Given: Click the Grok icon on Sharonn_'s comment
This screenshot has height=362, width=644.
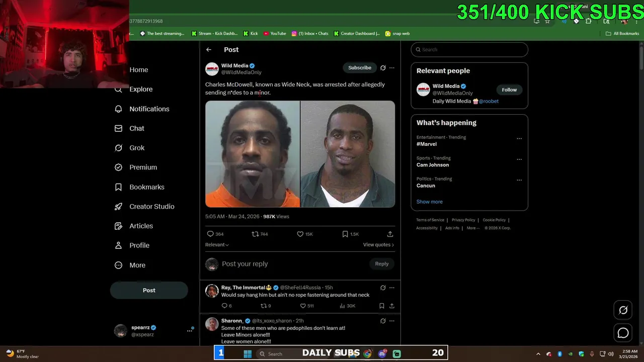Looking at the screenshot, I should point(383,321).
